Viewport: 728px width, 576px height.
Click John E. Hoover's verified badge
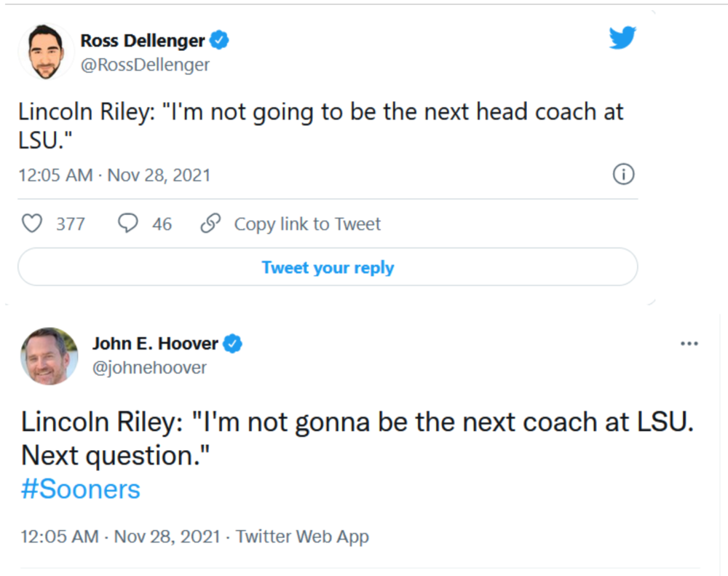[232, 343]
